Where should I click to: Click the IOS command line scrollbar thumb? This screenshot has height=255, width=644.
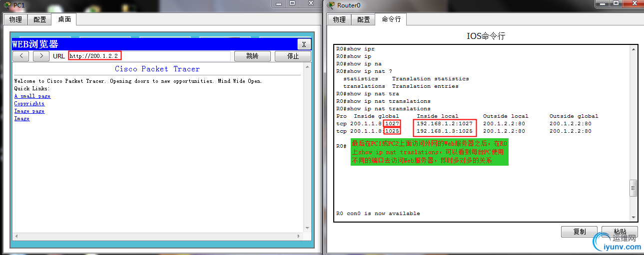coord(634,188)
